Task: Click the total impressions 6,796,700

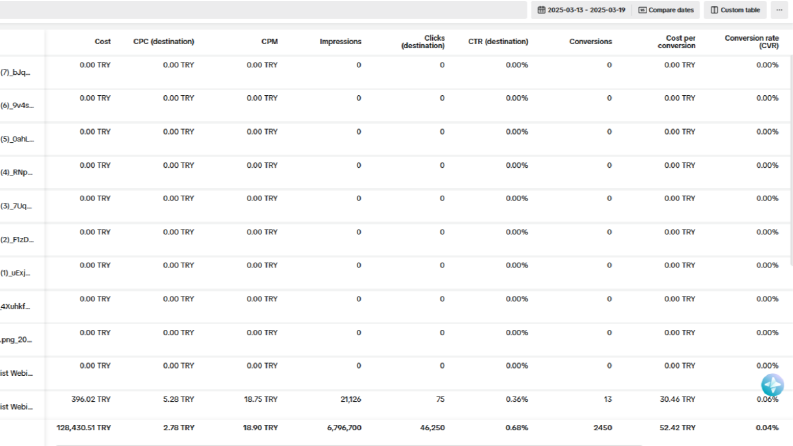Action: (344, 427)
